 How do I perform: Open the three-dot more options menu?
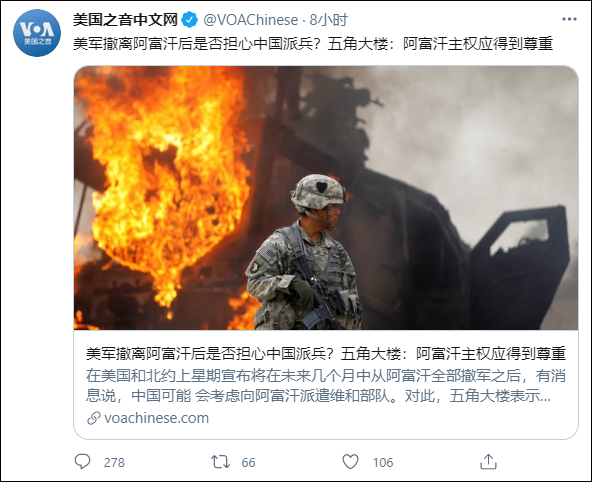pos(569,19)
